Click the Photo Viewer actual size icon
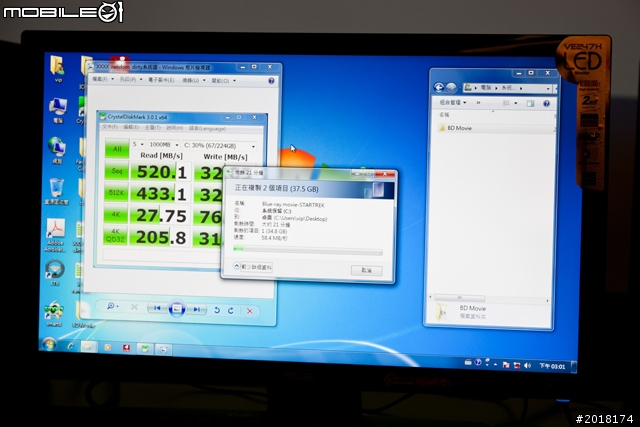640x427 pixels. pyautogui.click(x=134, y=307)
